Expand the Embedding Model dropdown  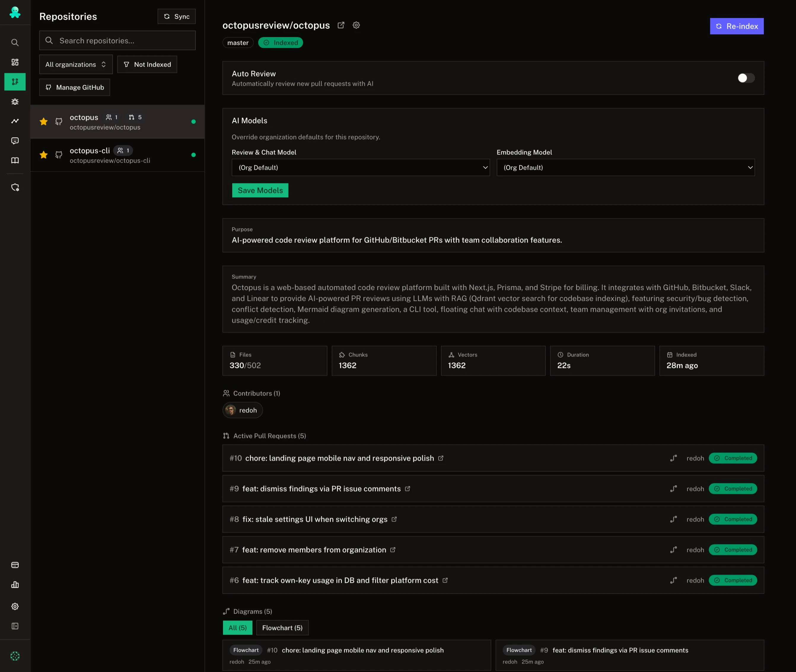625,168
